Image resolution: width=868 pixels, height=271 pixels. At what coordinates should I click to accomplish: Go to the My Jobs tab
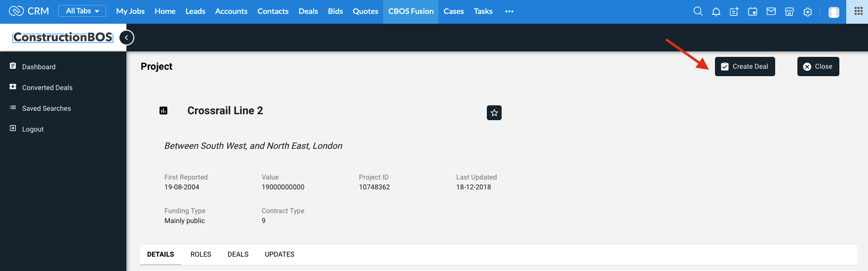(x=130, y=11)
